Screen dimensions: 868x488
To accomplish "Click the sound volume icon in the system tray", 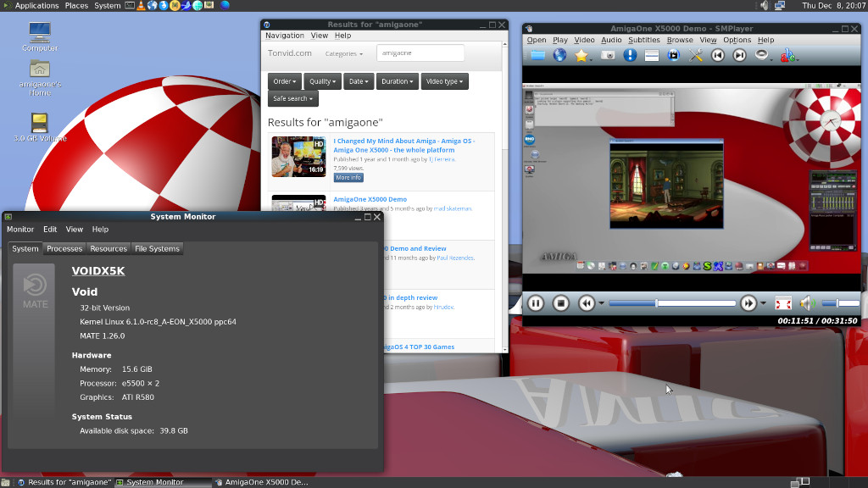I will [x=765, y=6].
